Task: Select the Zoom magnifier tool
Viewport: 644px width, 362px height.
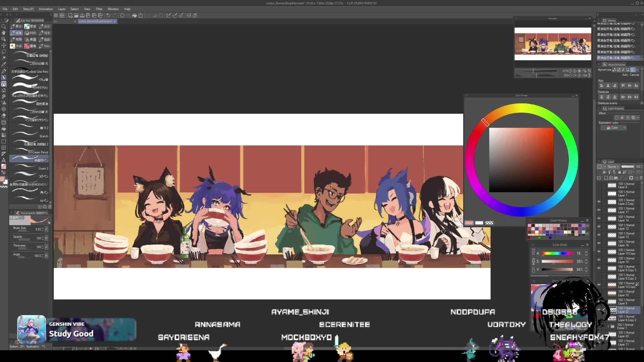Action: [4, 26]
